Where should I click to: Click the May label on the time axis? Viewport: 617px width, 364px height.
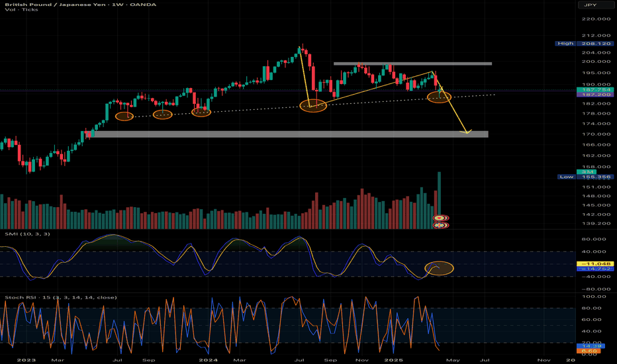pyautogui.click(x=453, y=360)
